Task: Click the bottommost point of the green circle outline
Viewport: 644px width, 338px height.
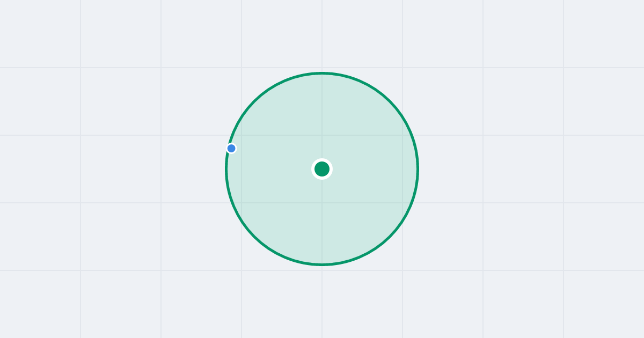Action: coord(322,264)
